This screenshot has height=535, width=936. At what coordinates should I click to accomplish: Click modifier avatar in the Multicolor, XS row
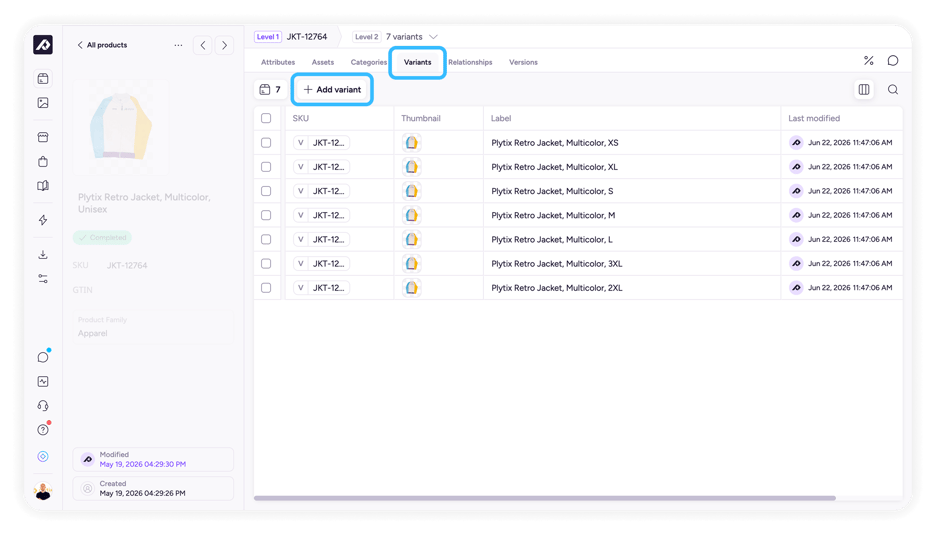click(x=796, y=143)
